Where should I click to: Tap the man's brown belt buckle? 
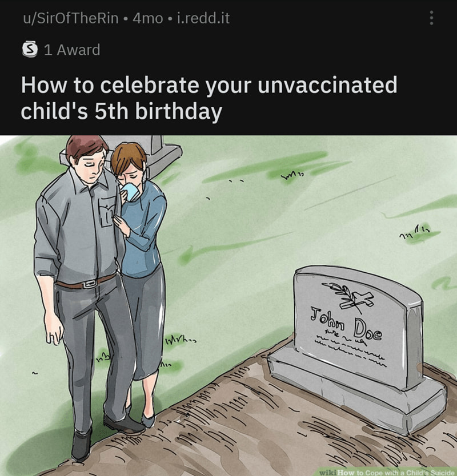[x=90, y=284]
